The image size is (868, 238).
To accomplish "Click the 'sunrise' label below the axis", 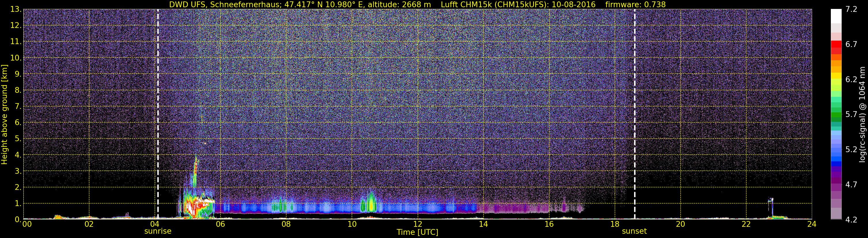I will tap(158, 231).
